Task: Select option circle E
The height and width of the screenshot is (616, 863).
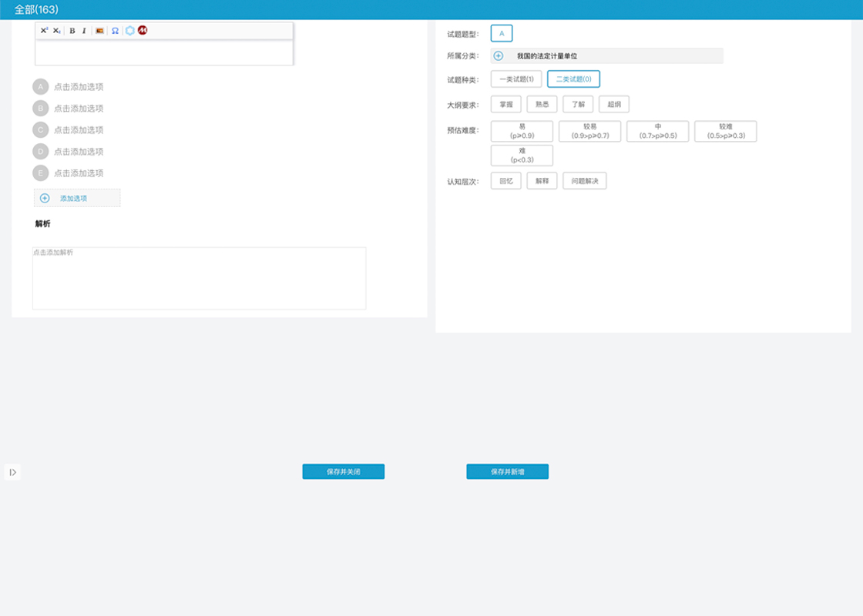Action: (41, 173)
